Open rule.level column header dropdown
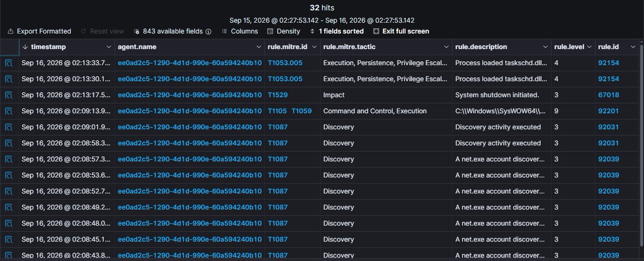The image size is (644, 261). click(588, 47)
